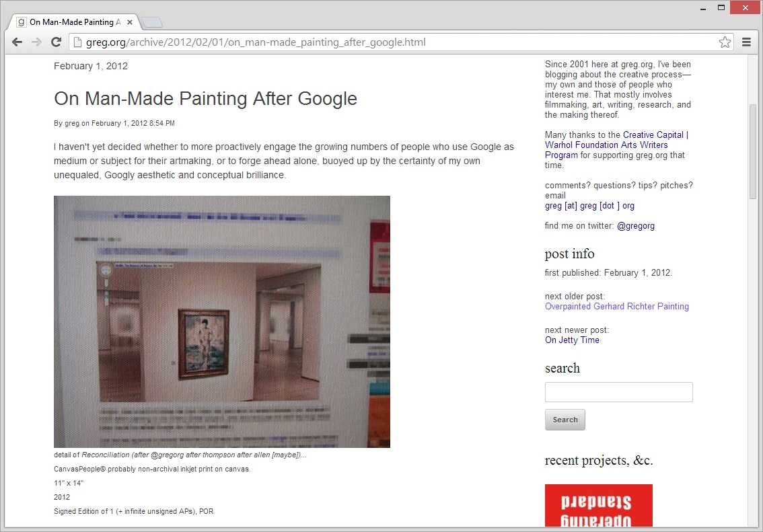Viewport: 763px width, 532px height.
Task: Click the first published: February 1, 2012 text
Action: click(x=608, y=273)
